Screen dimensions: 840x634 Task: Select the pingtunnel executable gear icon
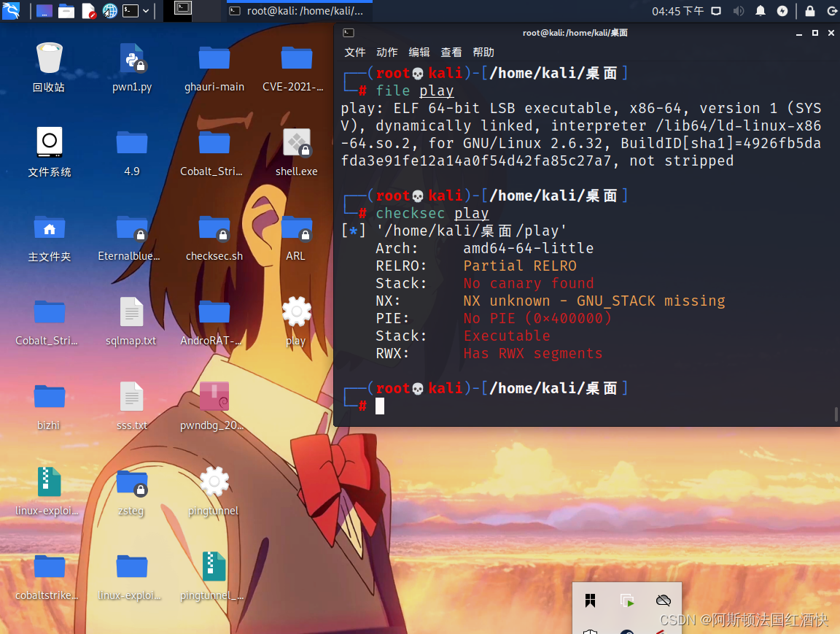[x=214, y=492]
